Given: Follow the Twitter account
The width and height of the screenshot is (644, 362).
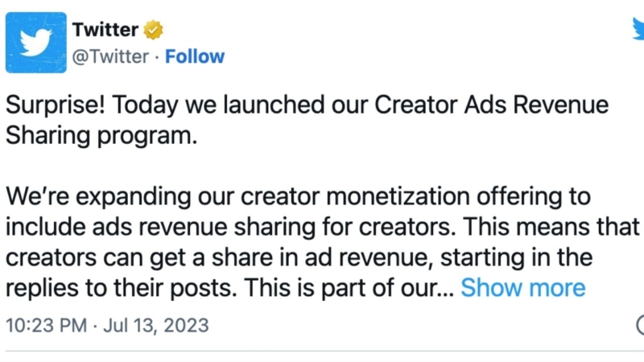Looking at the screenshot, I should tap(196, 56).
